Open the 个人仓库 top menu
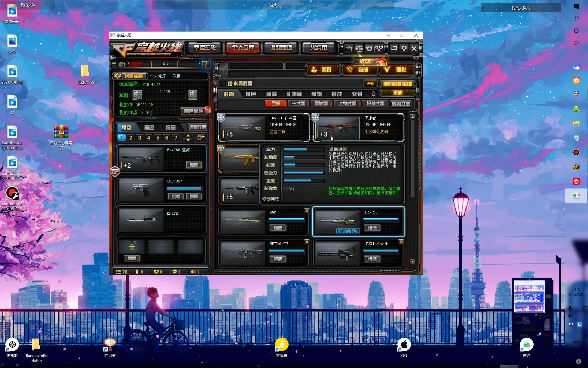The height and width of the screenshot is (368, 588). (243, 48)
